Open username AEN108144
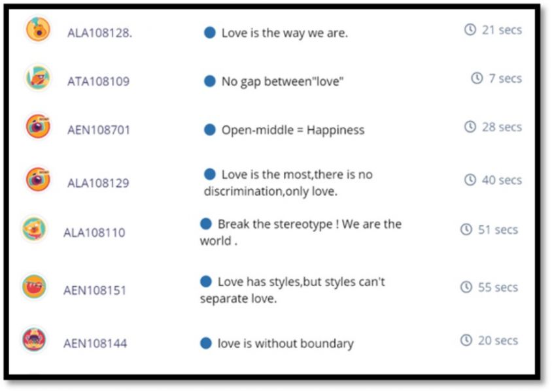The height and width of the screenshot is (392, 552). pos(95,343)
